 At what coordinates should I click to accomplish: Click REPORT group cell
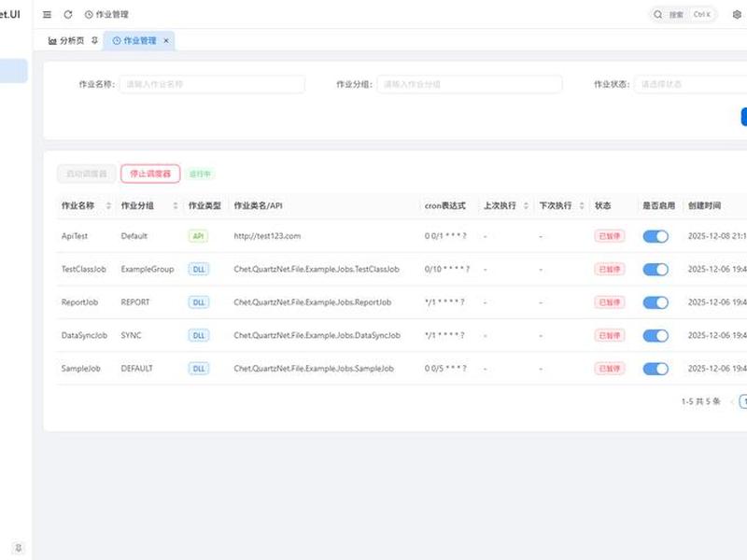point(135,302)
